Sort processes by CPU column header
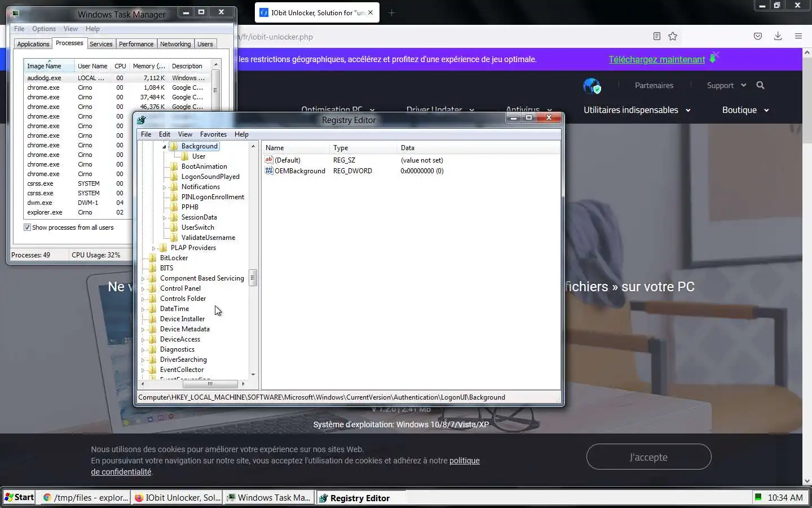Image resolution: width=812 pixels, height=508 pixels. point(120,66)
